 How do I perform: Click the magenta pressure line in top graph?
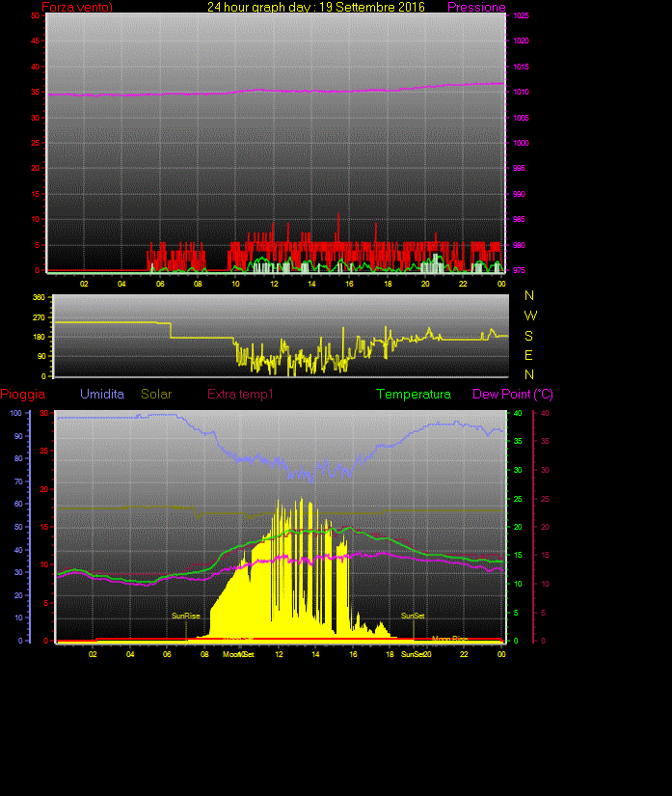[289, 91]
